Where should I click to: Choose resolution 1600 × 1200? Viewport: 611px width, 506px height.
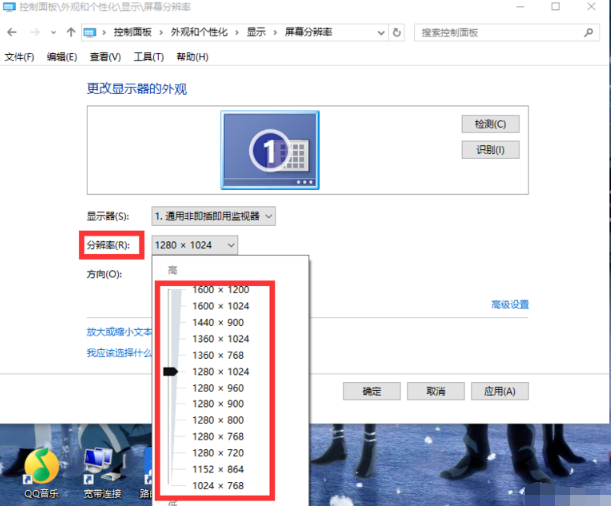pos(221,290)
